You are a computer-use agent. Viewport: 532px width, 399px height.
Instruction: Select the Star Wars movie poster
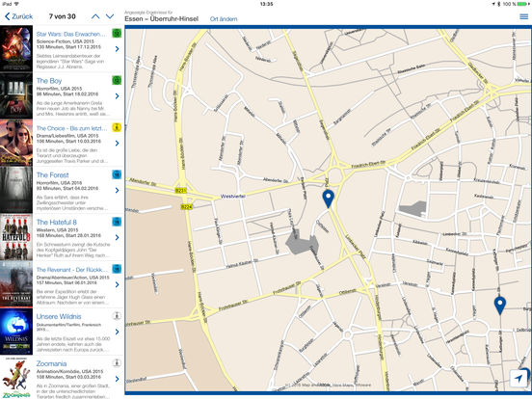[16, 48]
